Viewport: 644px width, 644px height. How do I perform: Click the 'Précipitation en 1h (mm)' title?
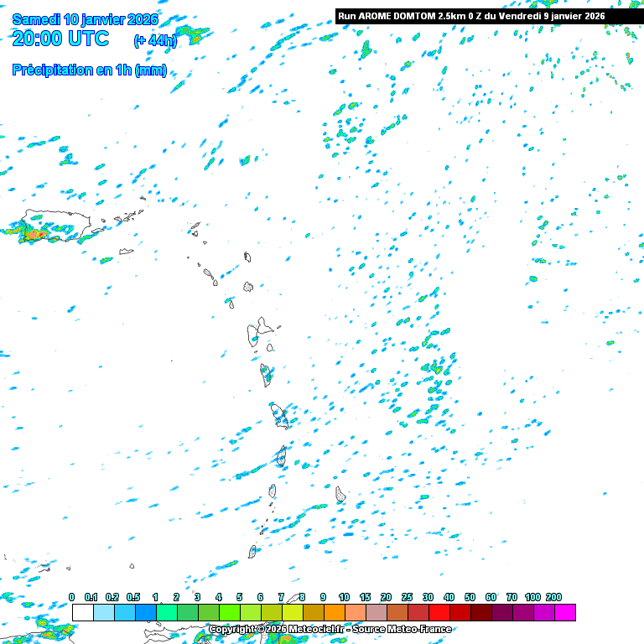[x=90, y=70]
